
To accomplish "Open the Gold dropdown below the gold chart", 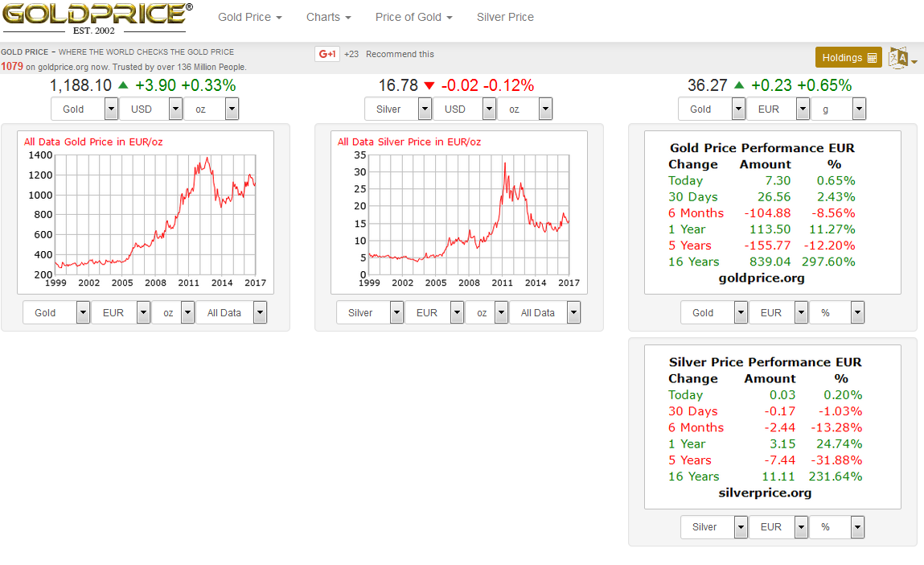I will (x=56, y=312).
